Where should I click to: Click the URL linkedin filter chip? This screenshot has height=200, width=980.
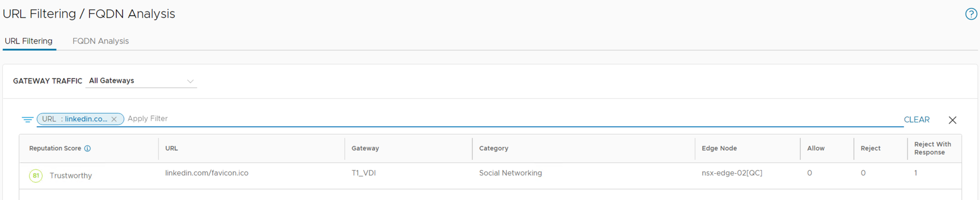(x=74, y=119)
